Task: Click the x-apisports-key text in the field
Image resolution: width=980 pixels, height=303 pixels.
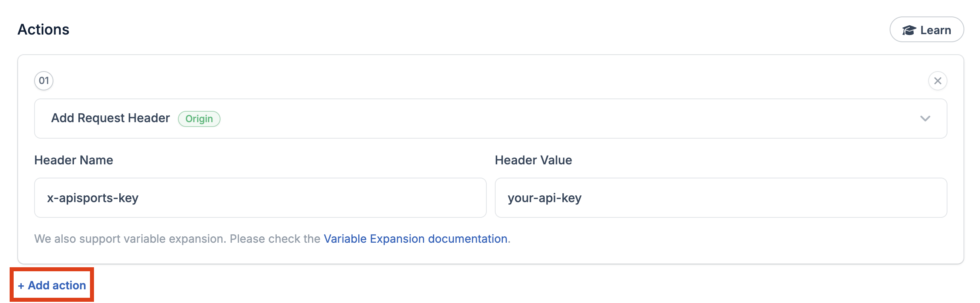Action: point(93,198)
